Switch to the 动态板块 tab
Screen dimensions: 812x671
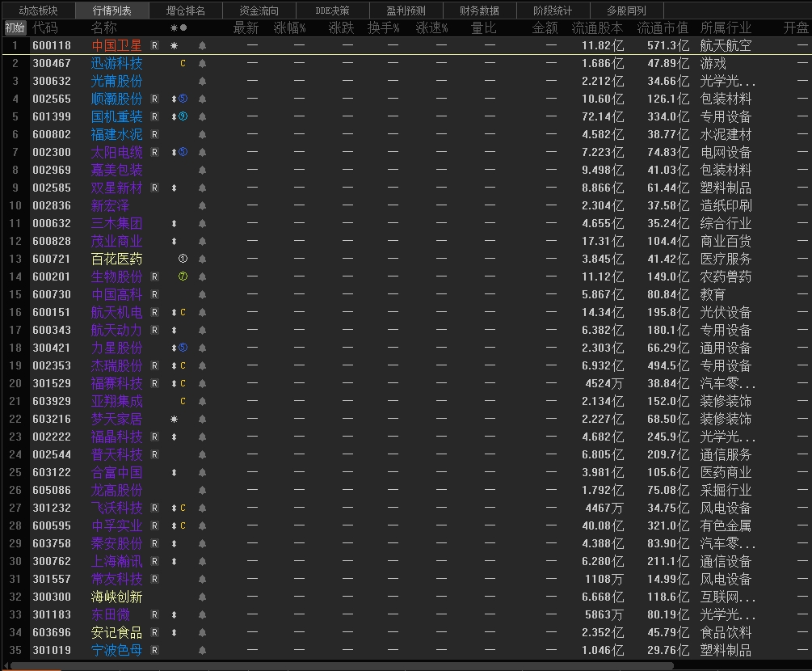[x=38, y=11]
